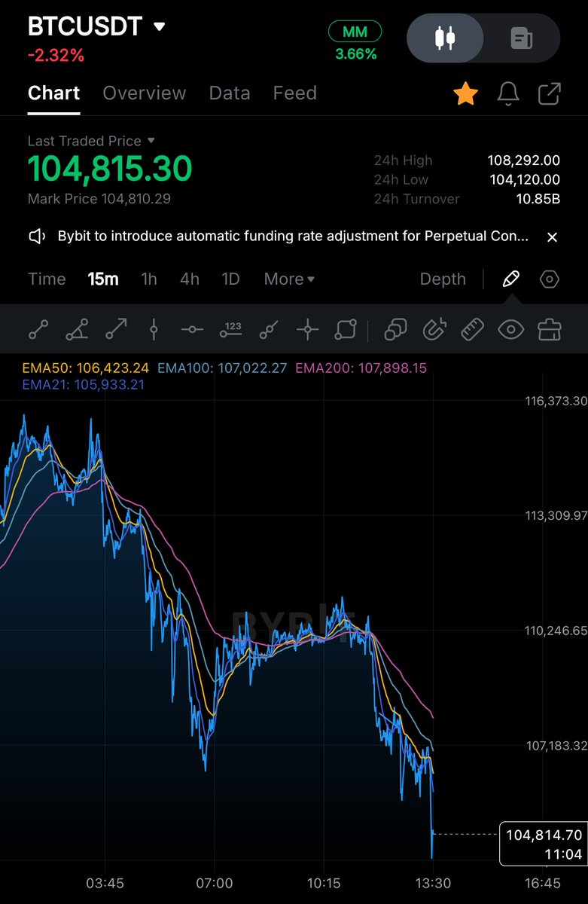Read the Bybit funding rate announcement

click(293, 237)
